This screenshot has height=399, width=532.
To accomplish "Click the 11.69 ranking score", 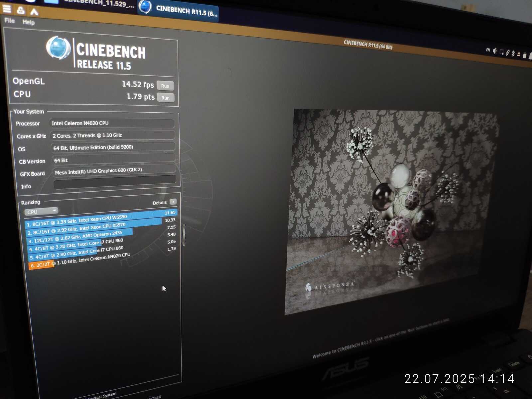I will [170, 213].
